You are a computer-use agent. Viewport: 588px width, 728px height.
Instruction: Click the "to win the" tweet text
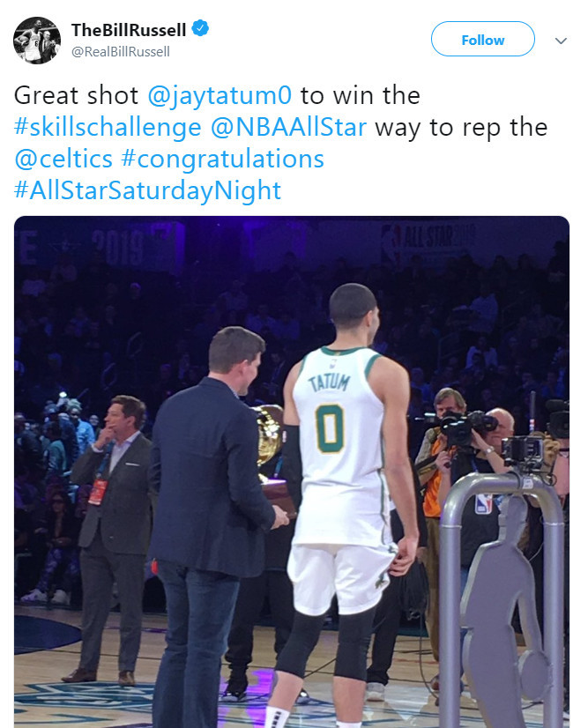(x=360, y=94)
